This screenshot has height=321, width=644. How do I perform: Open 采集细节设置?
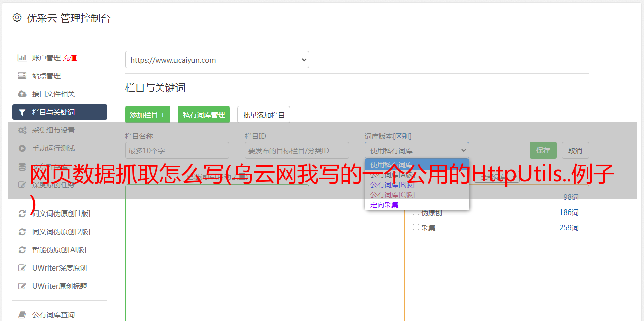53,130
